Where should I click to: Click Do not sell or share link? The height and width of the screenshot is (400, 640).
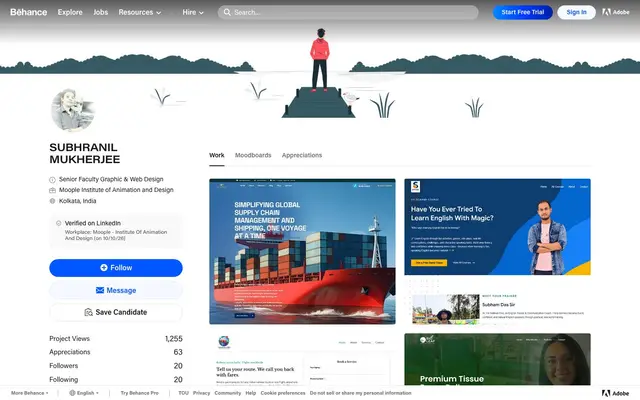(x=360, y=393)
